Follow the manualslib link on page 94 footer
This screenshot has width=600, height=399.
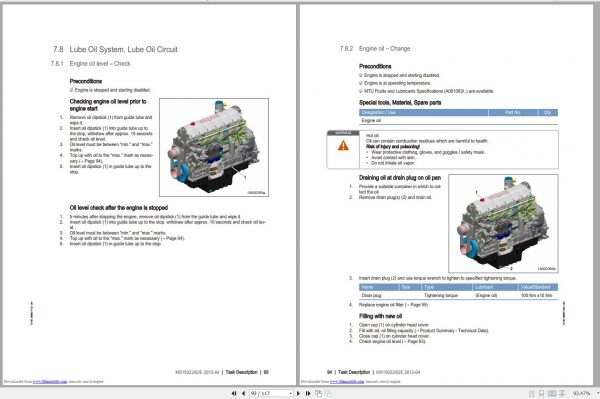(347, 381)
